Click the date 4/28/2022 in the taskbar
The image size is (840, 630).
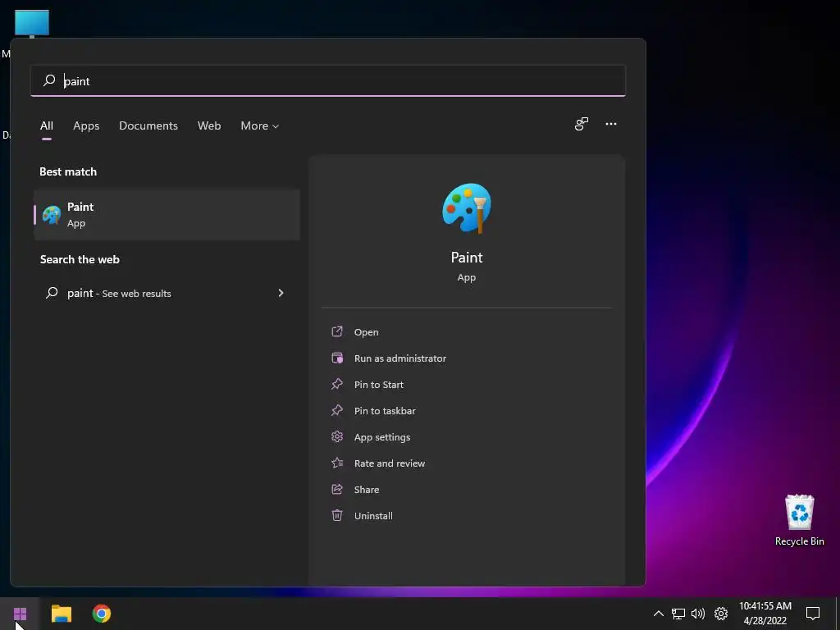pos(765,621)
